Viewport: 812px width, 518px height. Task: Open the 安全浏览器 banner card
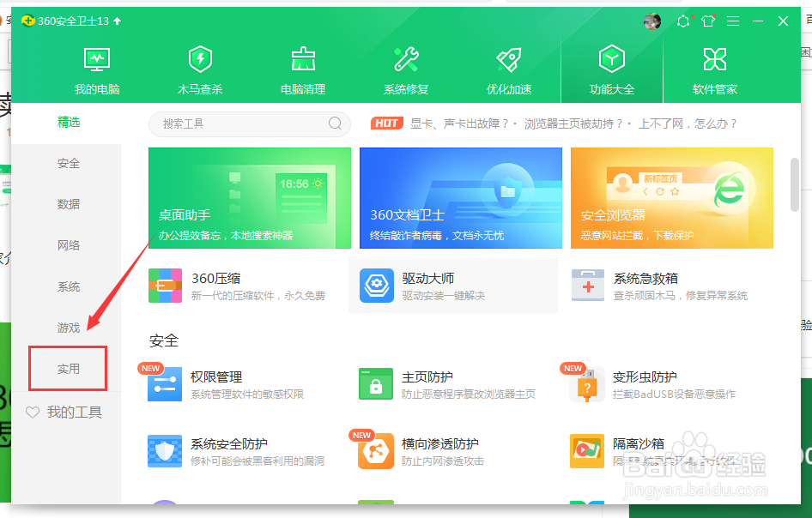coord(672,198)
